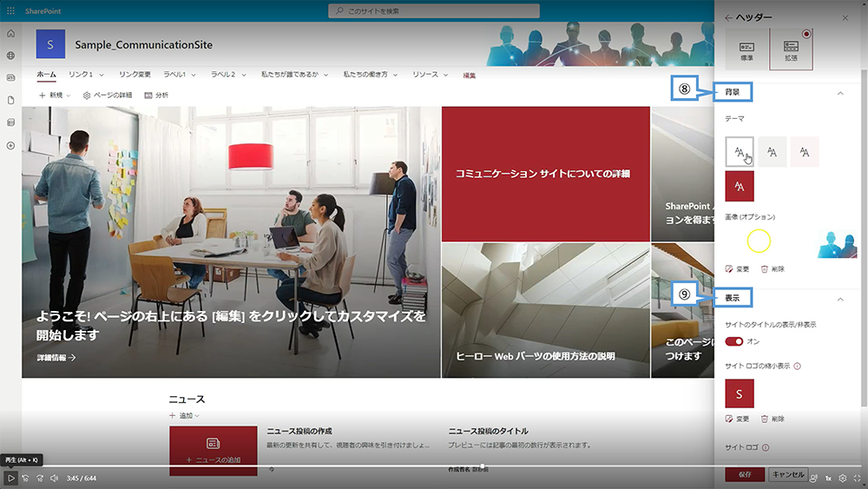This screenshot has width=868, height=489.
Task: Click 変更 under background image
Action: point(737,269)
